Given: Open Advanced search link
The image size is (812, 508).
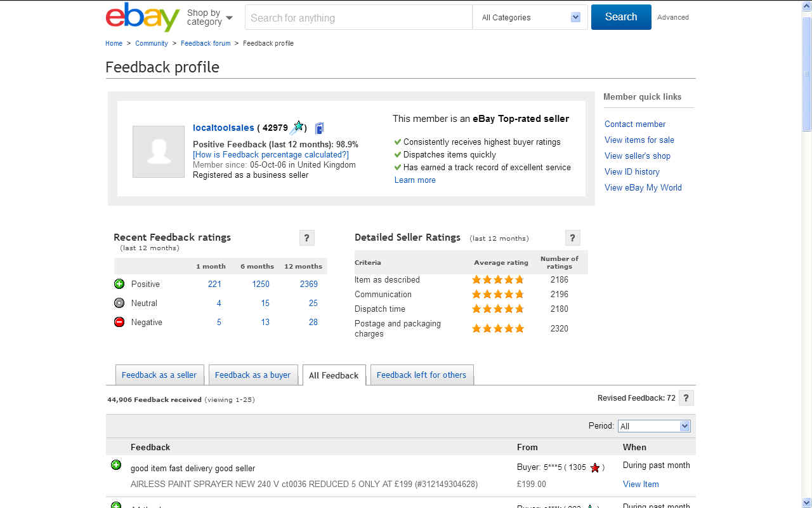Looking at the screenshot, I should (x=673, y=17).
